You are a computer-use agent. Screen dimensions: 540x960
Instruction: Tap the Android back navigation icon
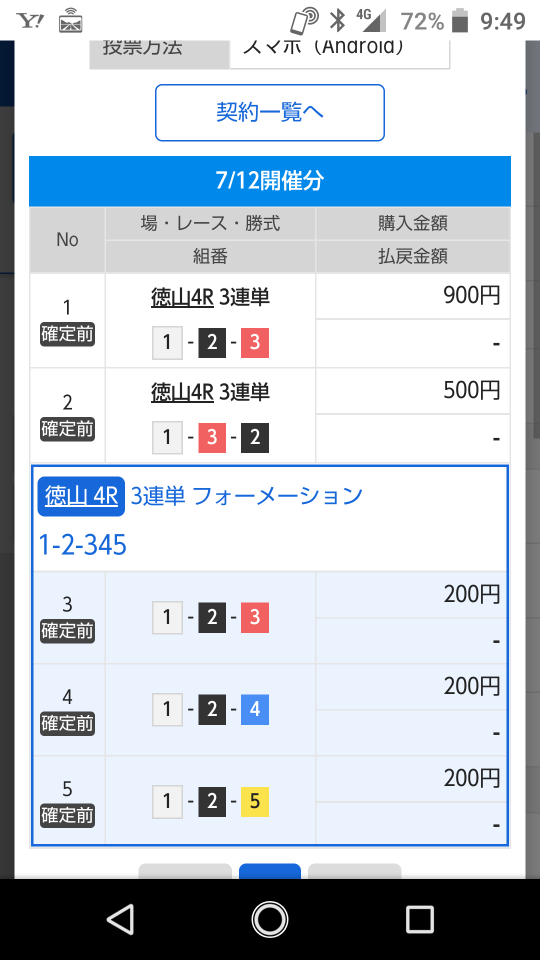point(121,919)
